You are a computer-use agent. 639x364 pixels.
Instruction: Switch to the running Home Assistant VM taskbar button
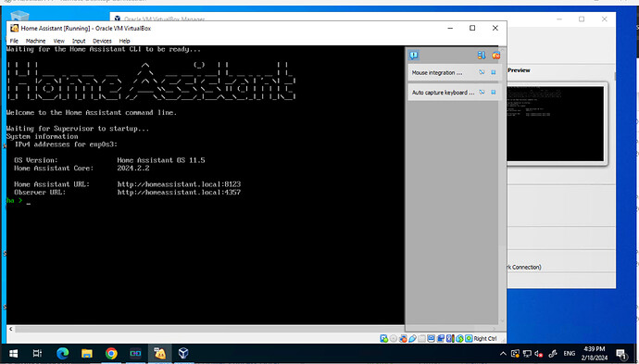pos(159,353)
